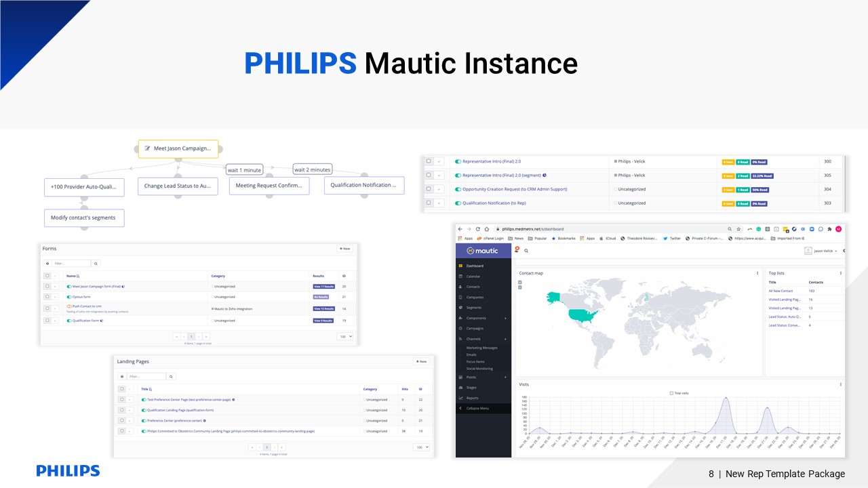This screenshot has height=488, width=868.
Task: Expand the Jason Velick user menu
Action: (821, 251)
